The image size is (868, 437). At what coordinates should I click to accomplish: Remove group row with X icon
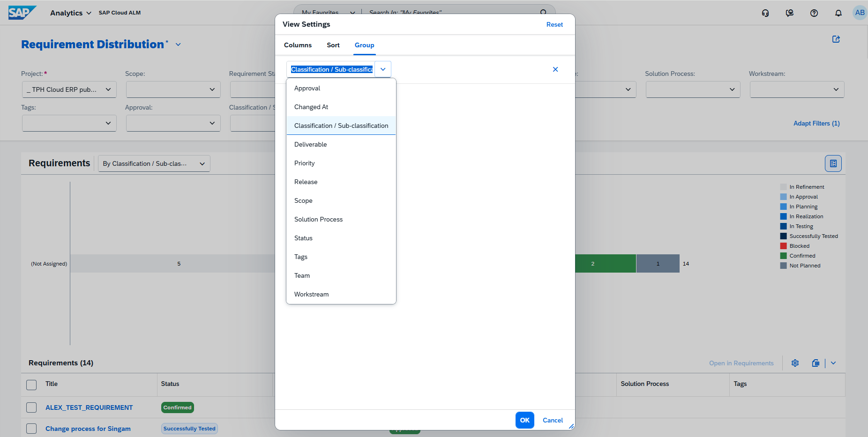click(x=555, y=69)
